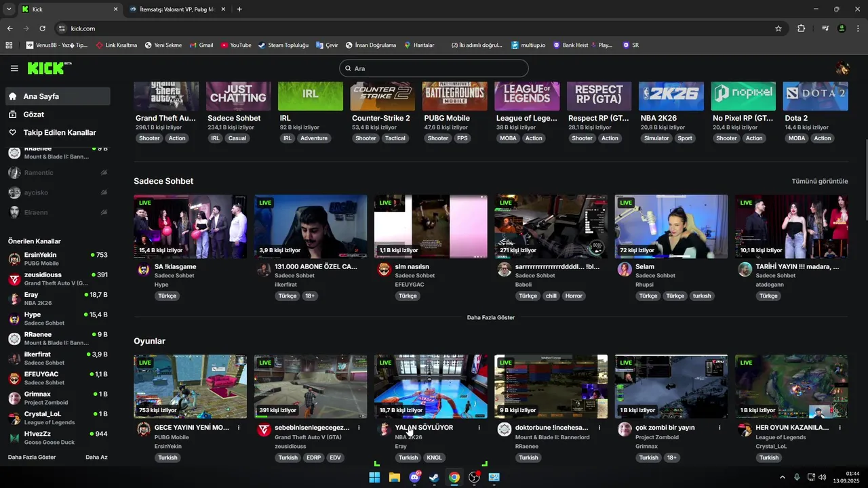The width and height of the screenshot is (868, 488).
Task: Select Eray in recommended channels list
Action: pos(58,299)
